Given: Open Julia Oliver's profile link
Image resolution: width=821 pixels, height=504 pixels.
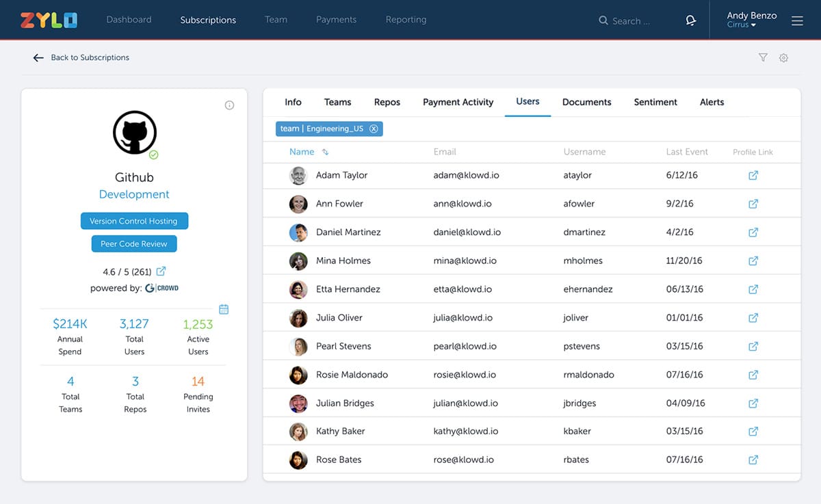Looking at the screenshot, I should click(x=753, y=317).
